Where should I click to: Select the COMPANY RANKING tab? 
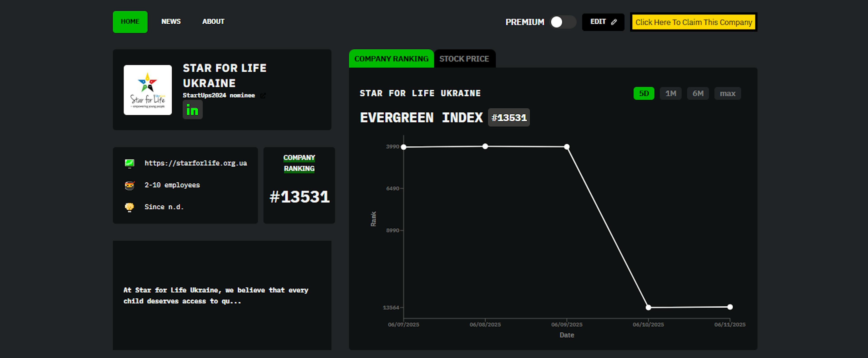(x=391, y=59)
